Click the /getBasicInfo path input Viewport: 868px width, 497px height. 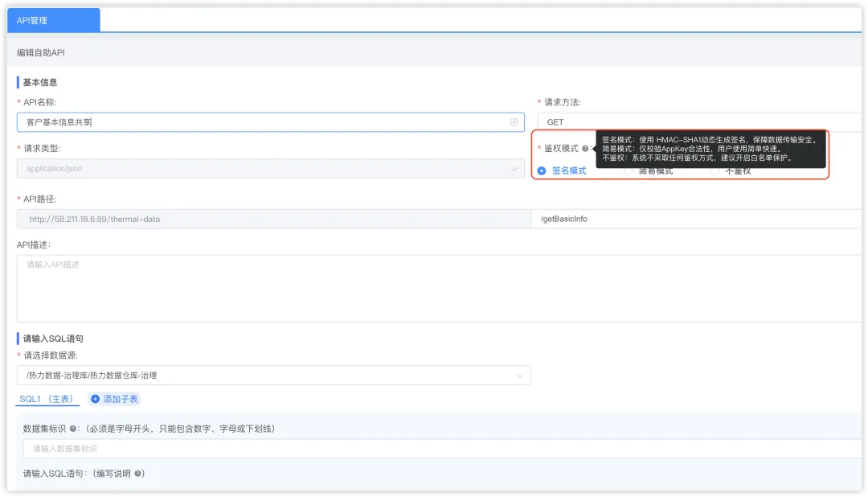click(696, 219)
